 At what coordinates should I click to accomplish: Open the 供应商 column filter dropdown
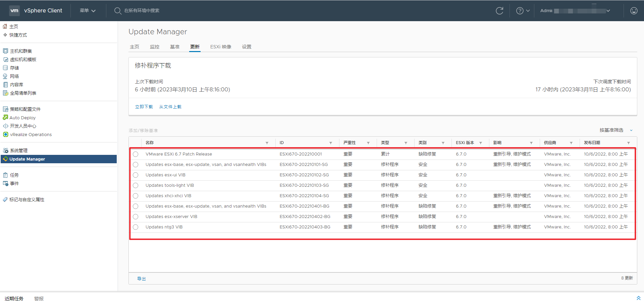[571, 143]
